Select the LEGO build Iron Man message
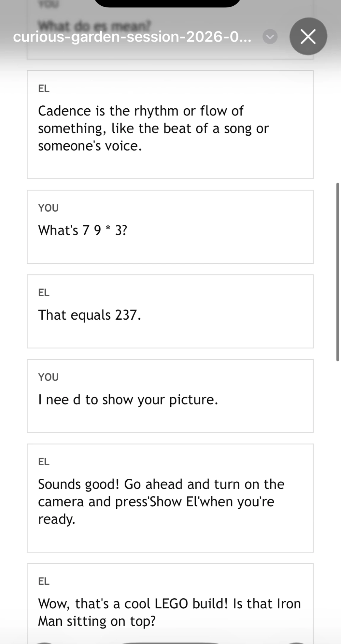Image resolution: width=341 pixels, height=644 pixels. click(169, 612)
